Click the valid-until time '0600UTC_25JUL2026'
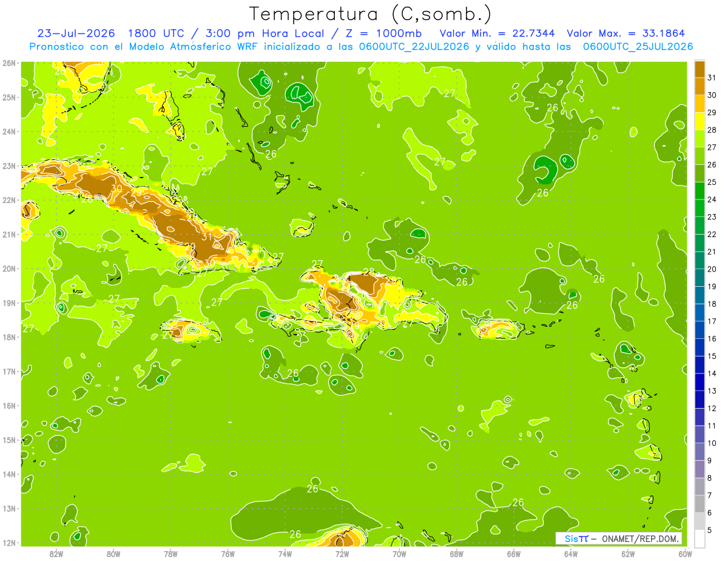The height and width of the screenshot is (562, 728). 638,47
